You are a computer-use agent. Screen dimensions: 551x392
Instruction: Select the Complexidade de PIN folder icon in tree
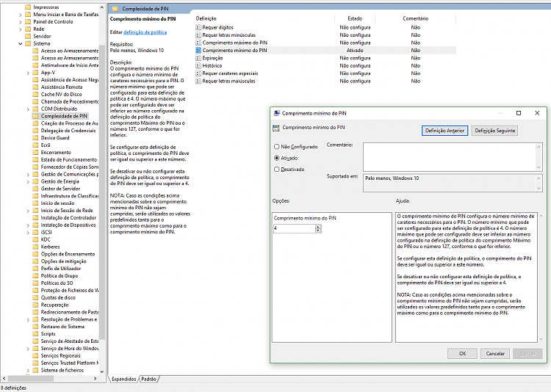(35, 116)
